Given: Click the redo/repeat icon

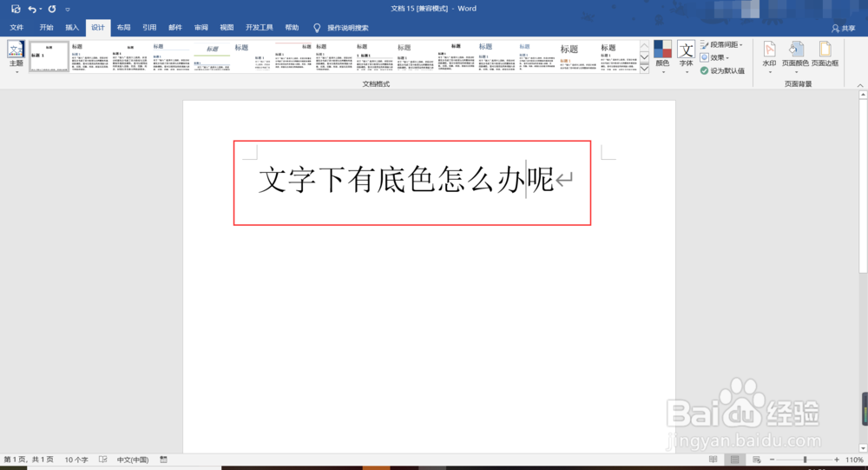Looking at the screenshot, I should coord(52,9).
